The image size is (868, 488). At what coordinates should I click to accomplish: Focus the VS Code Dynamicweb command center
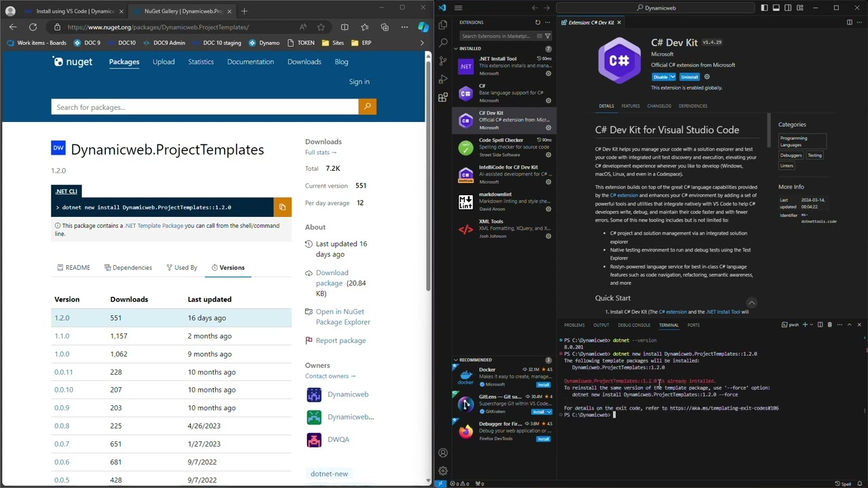pyautogui.click(x=655, y=7)
